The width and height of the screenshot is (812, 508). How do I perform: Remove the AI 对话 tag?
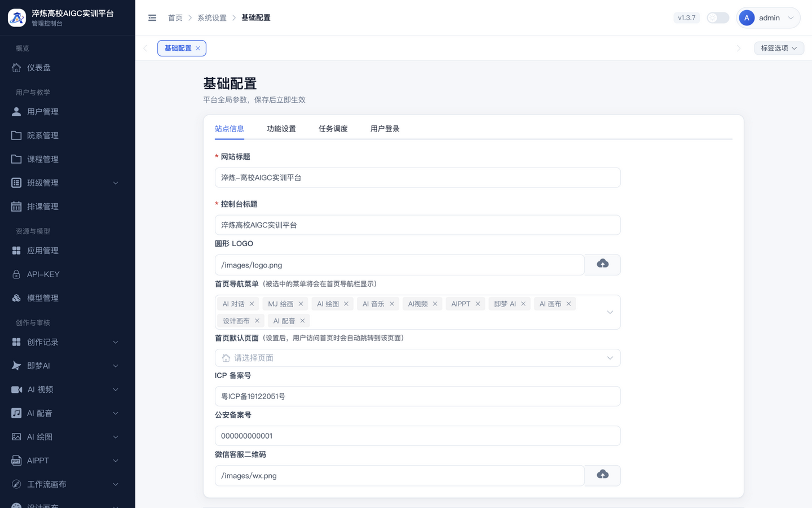pyautogui.click(x=252, y=304)
